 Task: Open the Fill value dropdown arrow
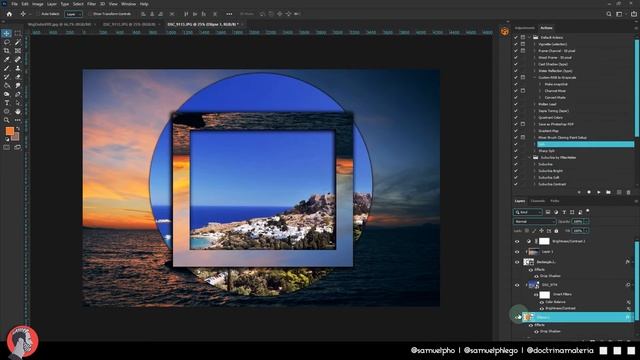coord(587,231)
